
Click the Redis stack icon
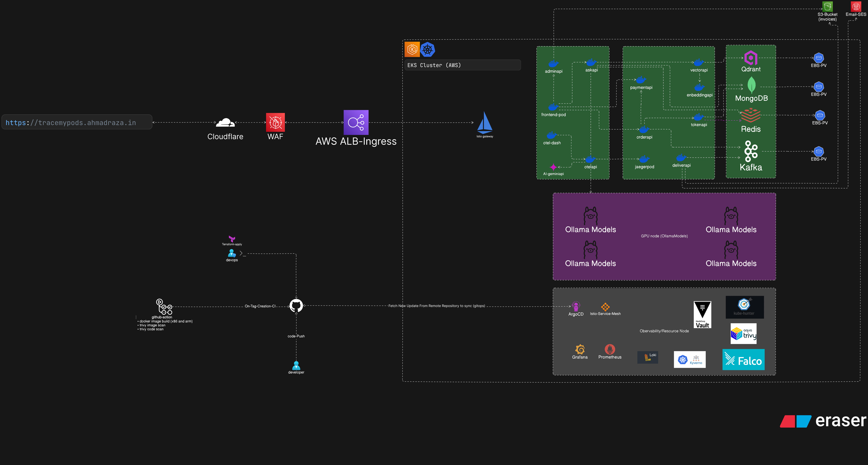coord(751,115)
